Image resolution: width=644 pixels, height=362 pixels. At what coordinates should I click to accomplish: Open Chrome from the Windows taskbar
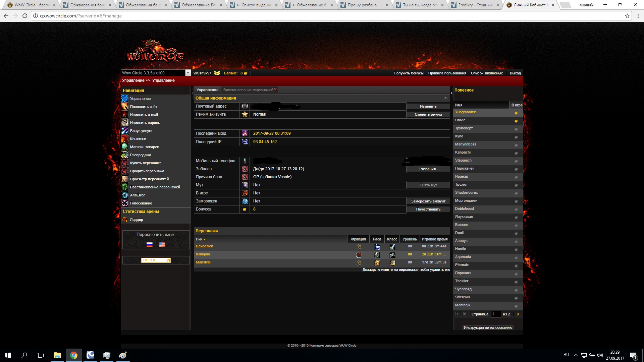coord(73,355)
